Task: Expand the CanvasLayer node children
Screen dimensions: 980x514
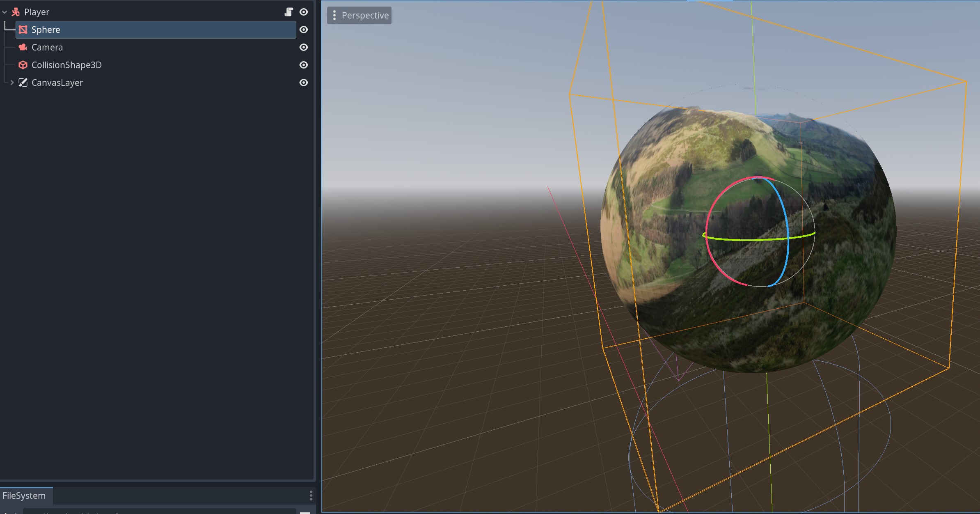Action: (12, 83)
